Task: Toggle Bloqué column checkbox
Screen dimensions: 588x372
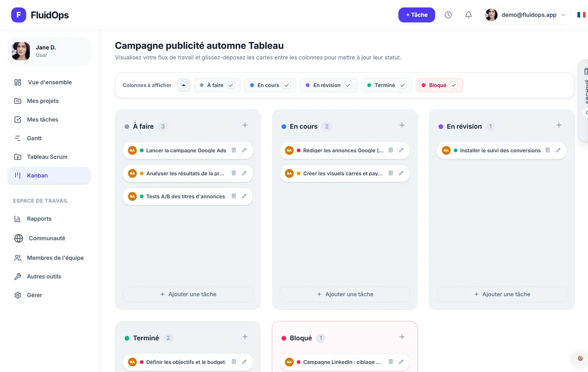Action: pyautogui.click(x=454, y=85)
